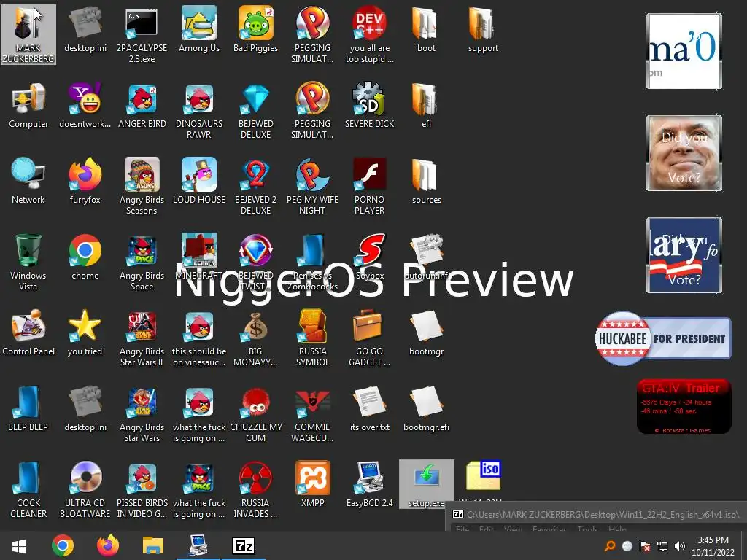Image resolution: width=747 pixels, height=560 pixels.
Task: Open File Explorer from the taskbar
Action: pyautogui.click(x=153, y=545)
